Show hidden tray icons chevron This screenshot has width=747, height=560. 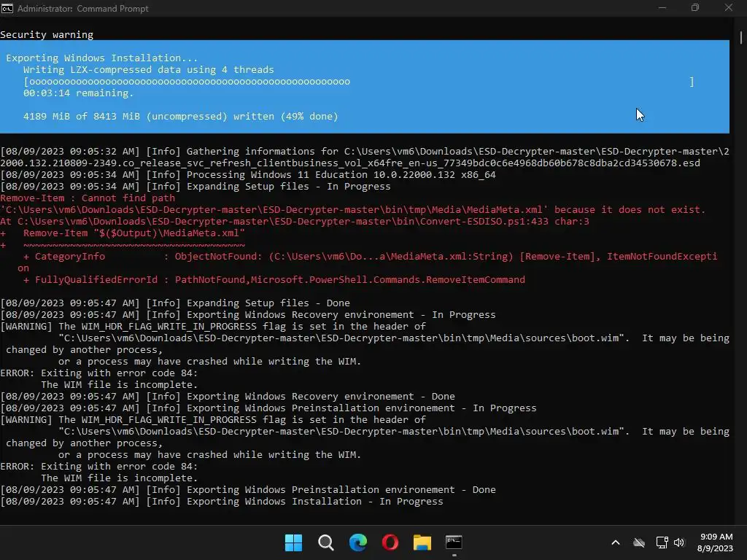[x=616, y=542]
